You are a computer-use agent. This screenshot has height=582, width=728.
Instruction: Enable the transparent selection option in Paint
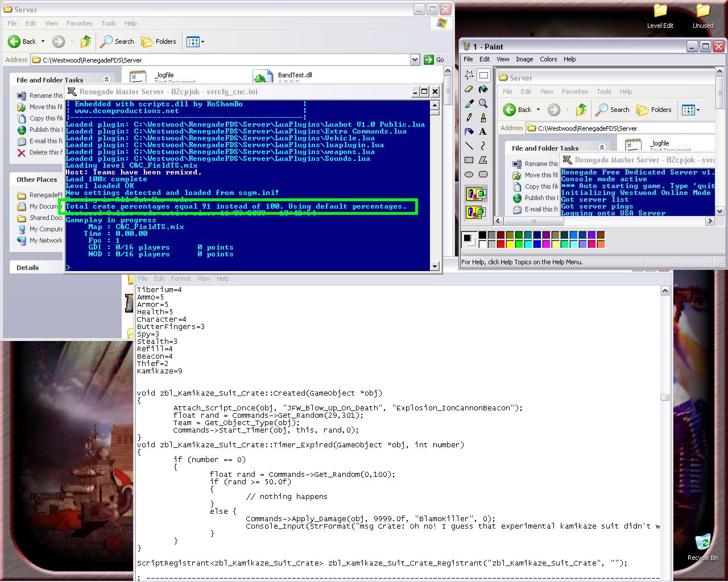tap(476, 212)
